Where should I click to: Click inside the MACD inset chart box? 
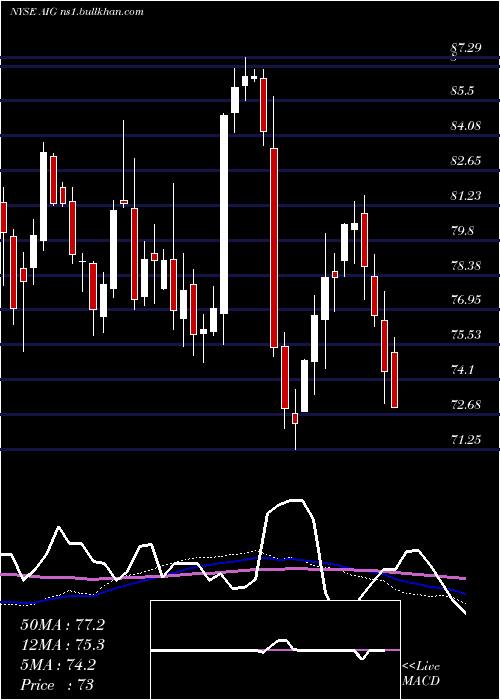tap(275, 650)
